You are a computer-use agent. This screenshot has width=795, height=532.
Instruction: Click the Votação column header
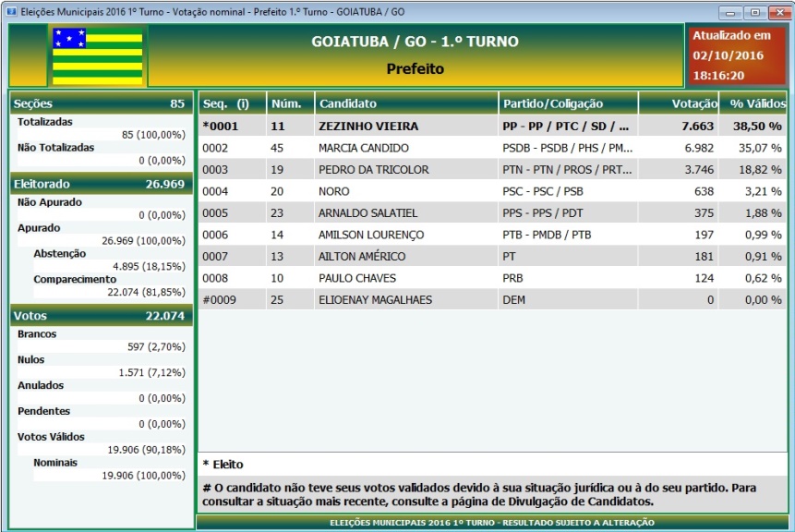point(679,103)
